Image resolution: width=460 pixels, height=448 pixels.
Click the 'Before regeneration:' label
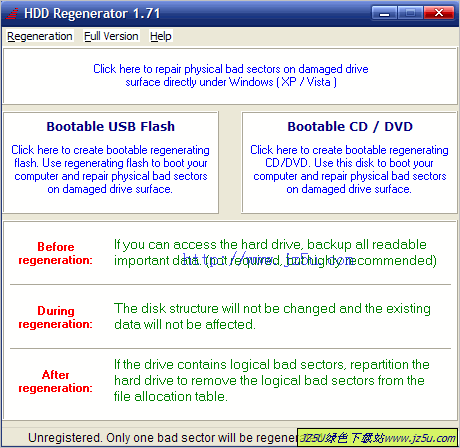55,253
